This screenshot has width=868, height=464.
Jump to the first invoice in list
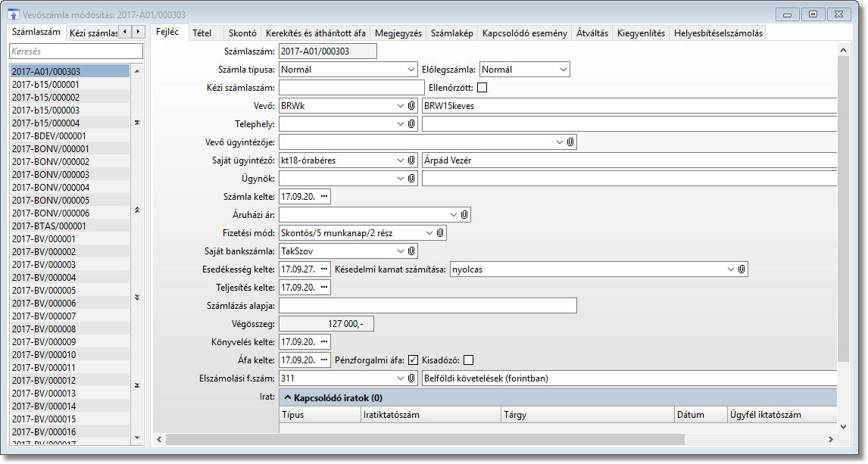click(x=137, y=123)
